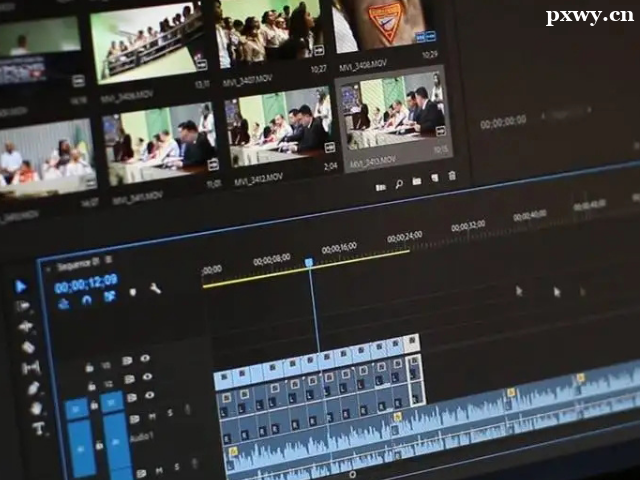Toggle sync lock on video track V3
Image resolution: width=640 pixels, height=480 pixels.
coord(127,361)
